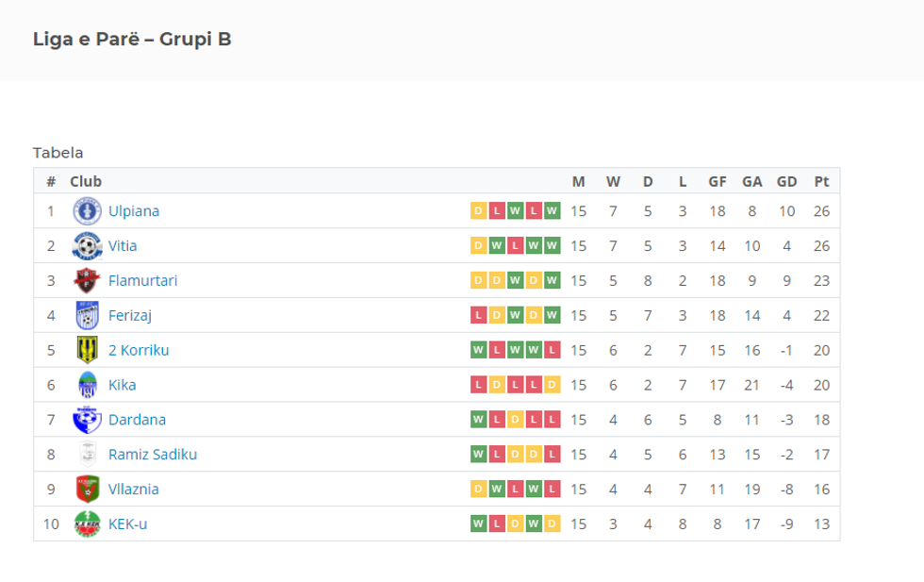Click Ferizaj's first red L form badge
Screen dimensions: 924x582
479,316
